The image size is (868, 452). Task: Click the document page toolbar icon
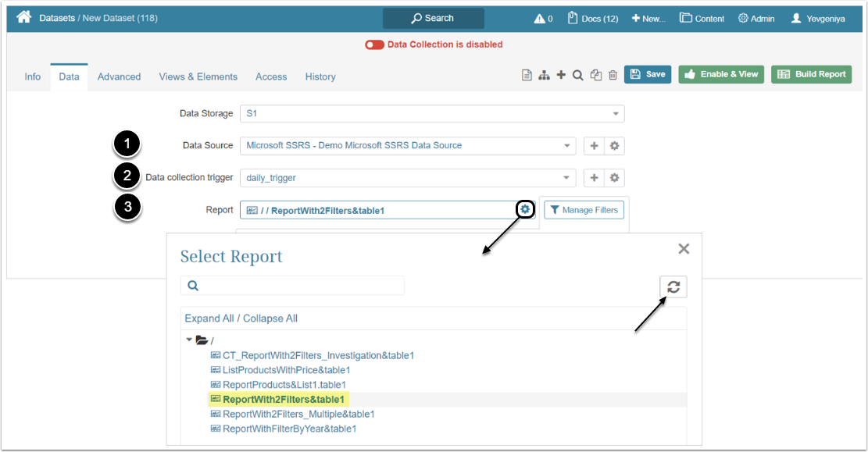tap(527, 75)
